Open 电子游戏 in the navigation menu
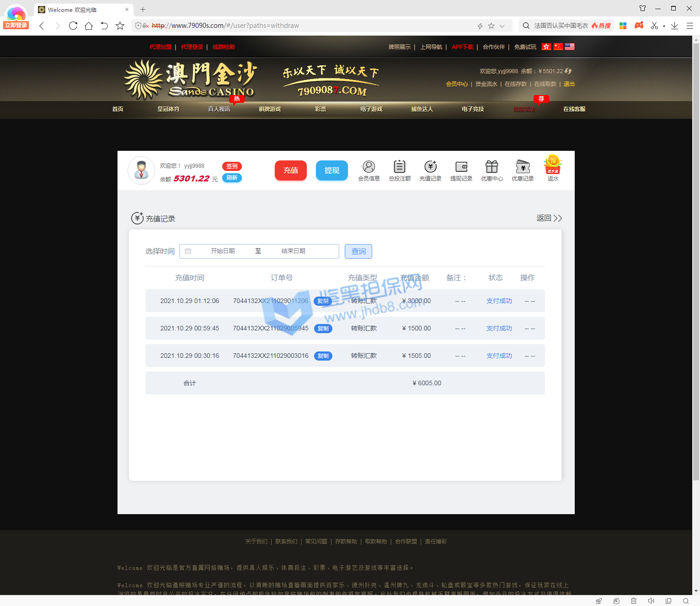The height and width of the screenshot is (606, 700). tap(371, 109)
